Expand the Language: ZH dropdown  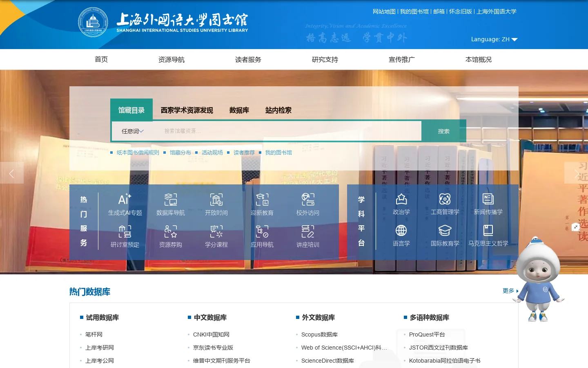click(494, 39)
